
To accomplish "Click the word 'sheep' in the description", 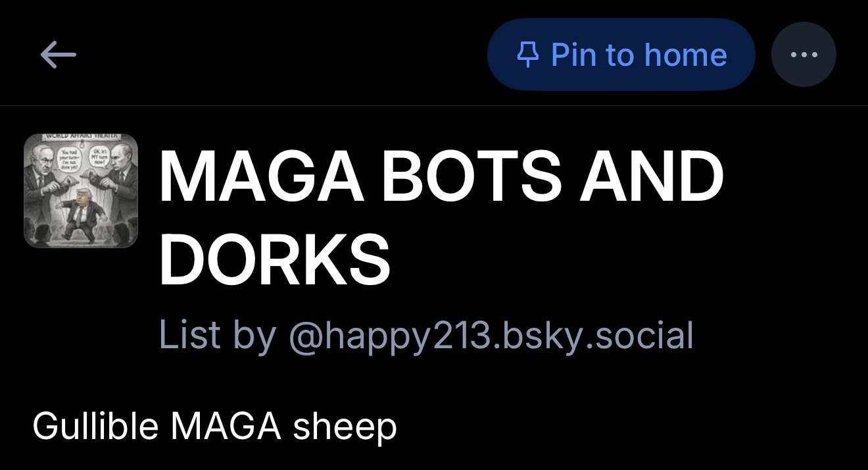I will [x=345, y=426].
